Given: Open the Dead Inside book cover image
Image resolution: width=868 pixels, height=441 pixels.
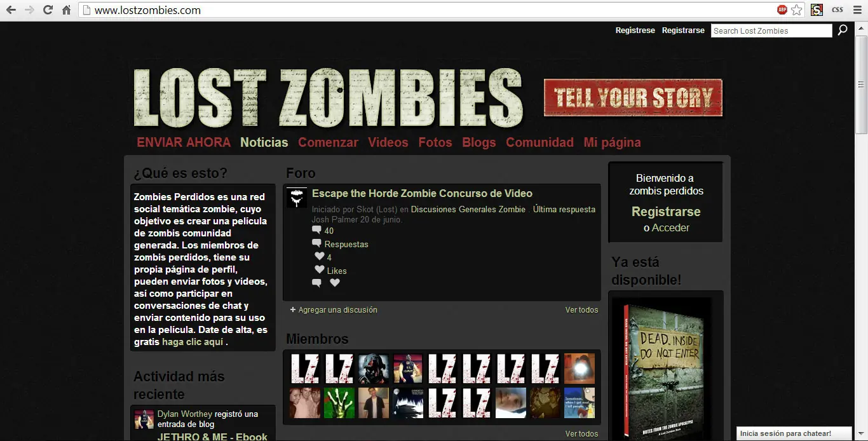Looking at the screenshot, I should click(665, 369).
